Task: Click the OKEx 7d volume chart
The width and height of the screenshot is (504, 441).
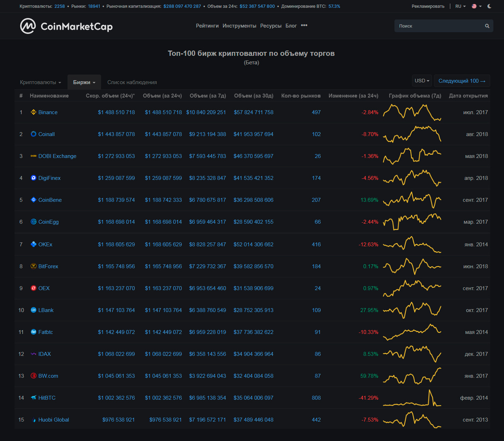Action: tap(412, 244)
